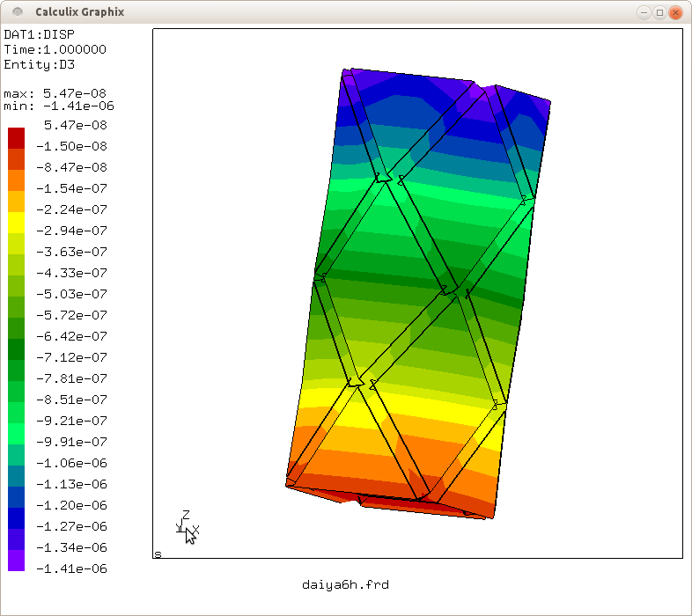692x616 pixels.
Task: Click the legend value -1.27e-06
Action: 72,526
